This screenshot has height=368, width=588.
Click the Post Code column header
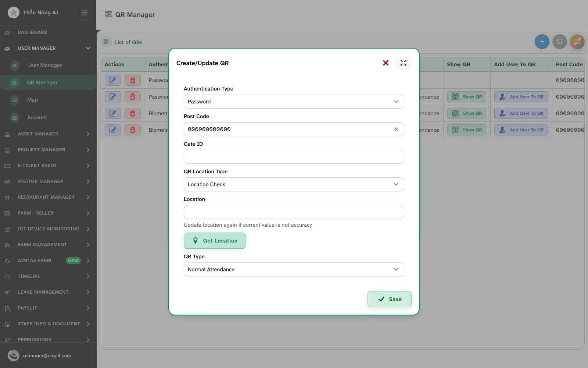pyautogui.click(x=569, y=64)
